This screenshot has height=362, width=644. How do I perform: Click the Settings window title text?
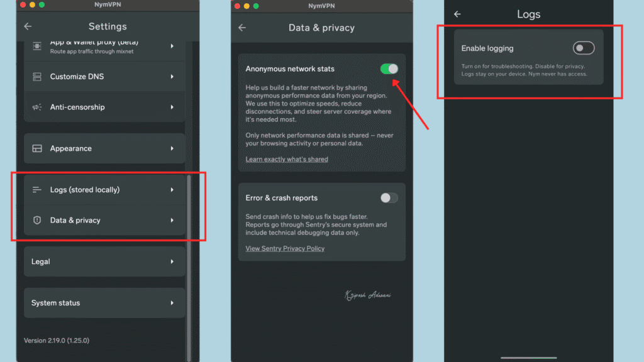point(108,26)
